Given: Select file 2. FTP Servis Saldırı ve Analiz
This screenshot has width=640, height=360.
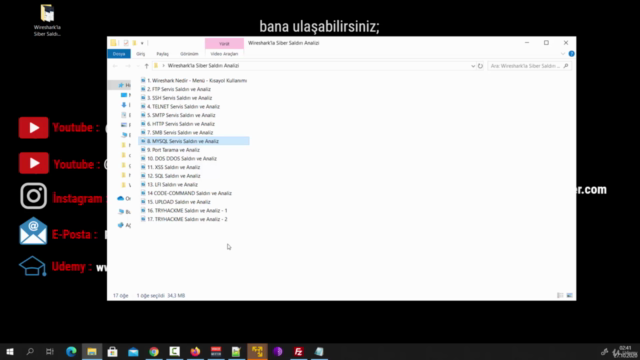Looking at the screenshot, I should pyautogui.click(x=176, y=89).
